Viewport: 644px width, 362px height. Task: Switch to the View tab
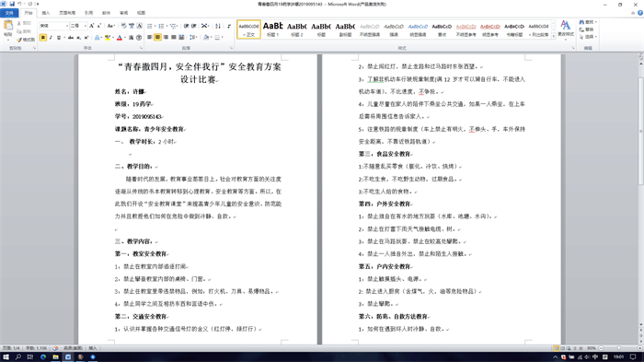[x=142, y=13]
